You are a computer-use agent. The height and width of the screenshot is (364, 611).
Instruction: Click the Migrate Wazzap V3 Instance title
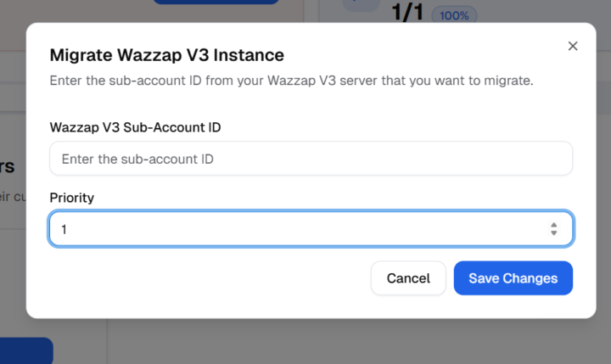pos(166,55)
